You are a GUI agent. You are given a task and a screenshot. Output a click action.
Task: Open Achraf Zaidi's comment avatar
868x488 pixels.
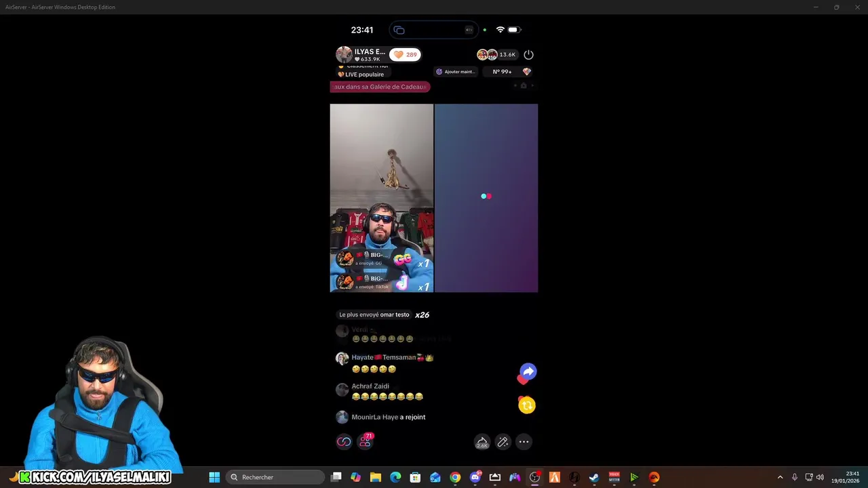342,389
